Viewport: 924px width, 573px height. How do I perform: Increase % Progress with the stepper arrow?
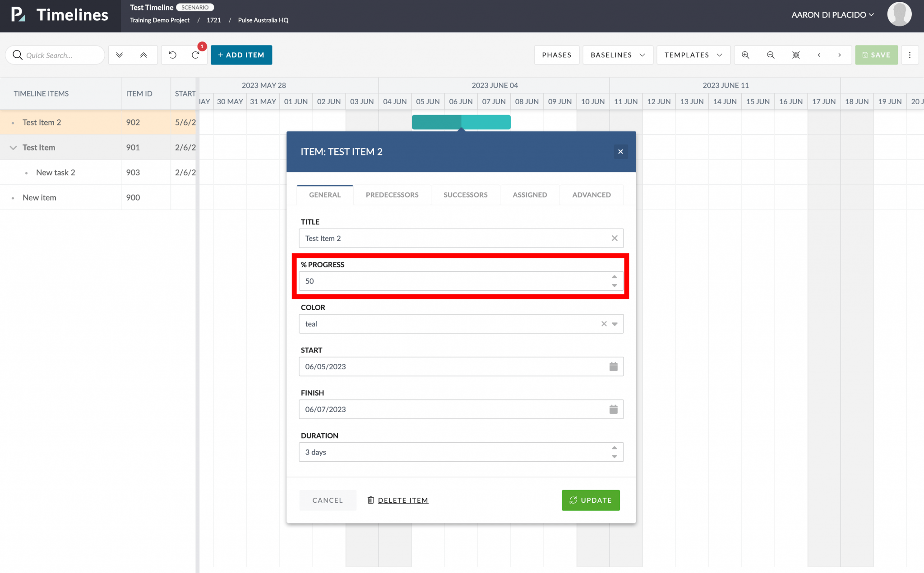[x=614, y=276]
